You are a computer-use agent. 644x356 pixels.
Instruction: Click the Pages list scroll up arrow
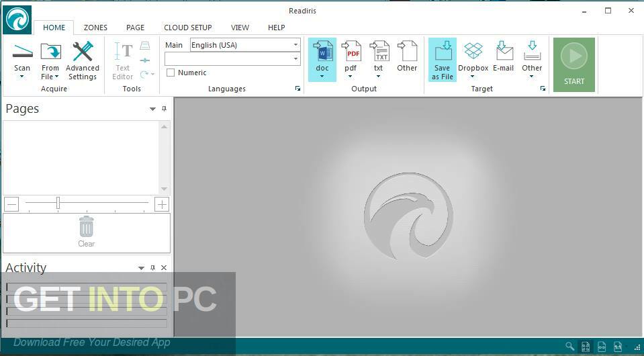pyautogui.click(x=165, y=127)
